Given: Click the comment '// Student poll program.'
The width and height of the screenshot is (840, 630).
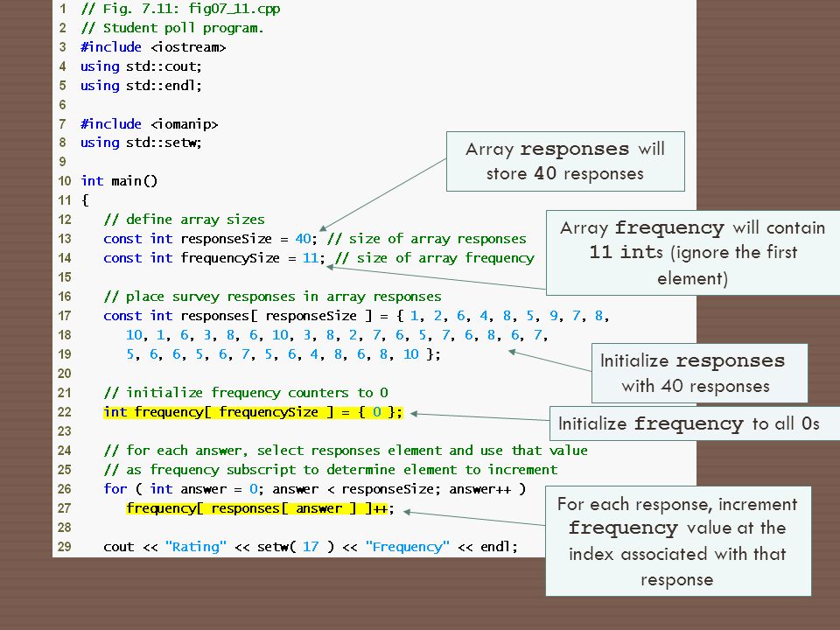Looking at the screenshot, I should (172, 28).
